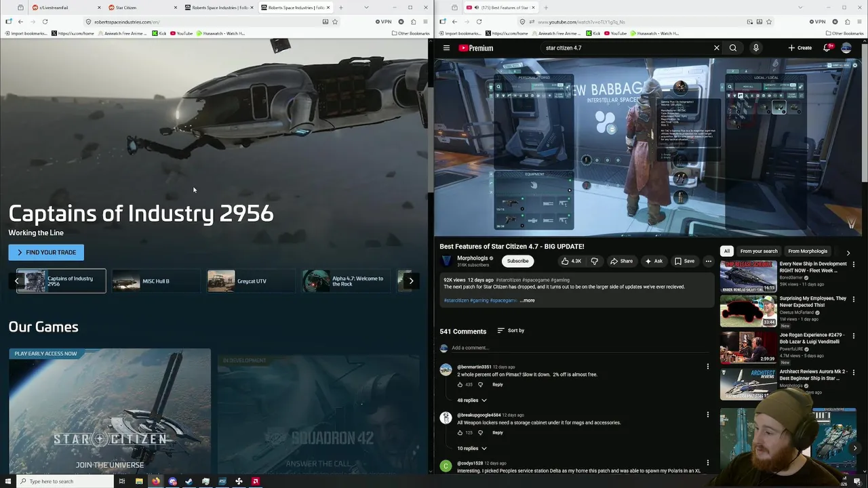Screen dimensions: 868x488
Task: Bookmark the RSI page with star icon
Action: coord(335,22)
